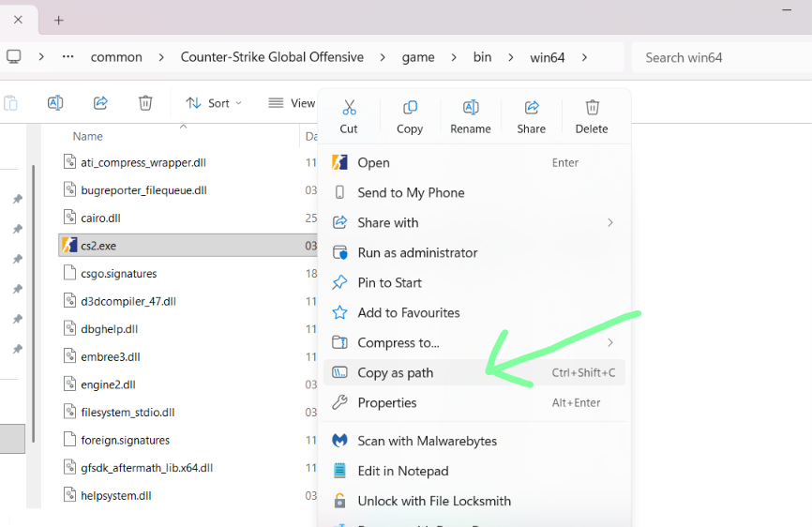Click Rename icon in context menu

(470, 108)
